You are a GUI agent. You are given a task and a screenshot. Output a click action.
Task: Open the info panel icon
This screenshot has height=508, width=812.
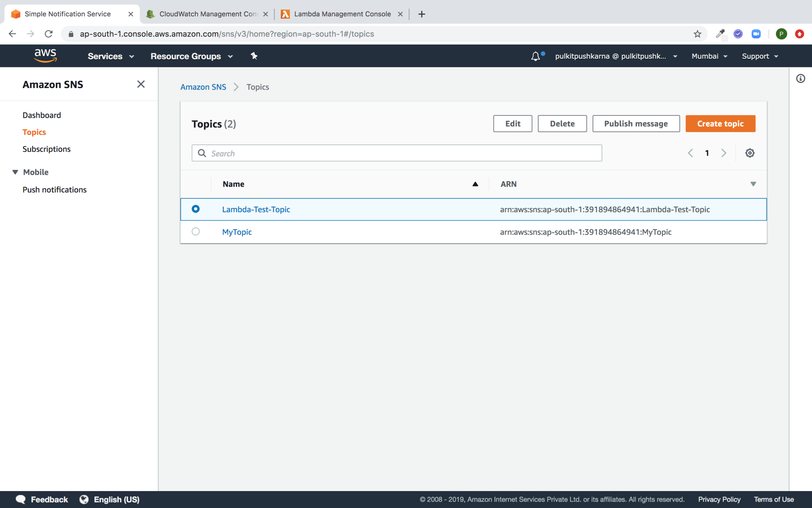pyautogui.click(x=800, y=79)
